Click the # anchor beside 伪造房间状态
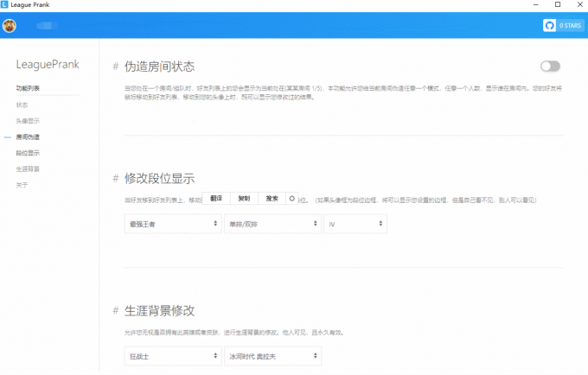Image resolution: width=588 pixels, height=375 pixels. tap(116, 67)
